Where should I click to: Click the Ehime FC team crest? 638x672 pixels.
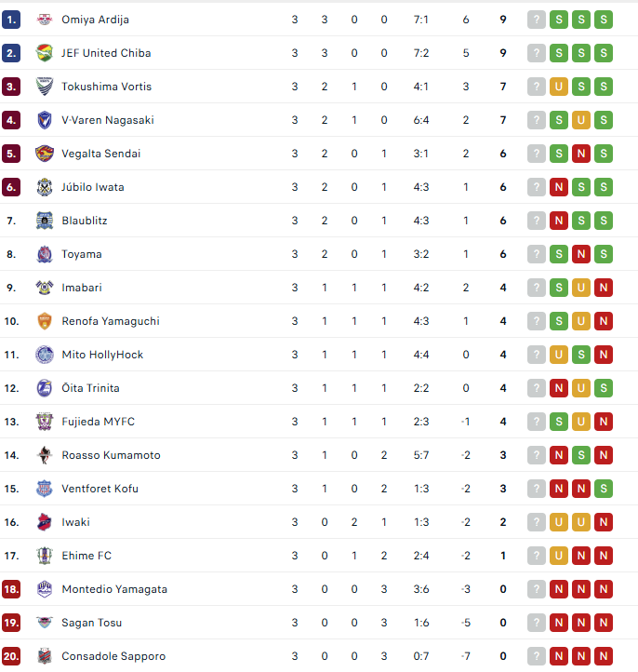pos(45,556)
